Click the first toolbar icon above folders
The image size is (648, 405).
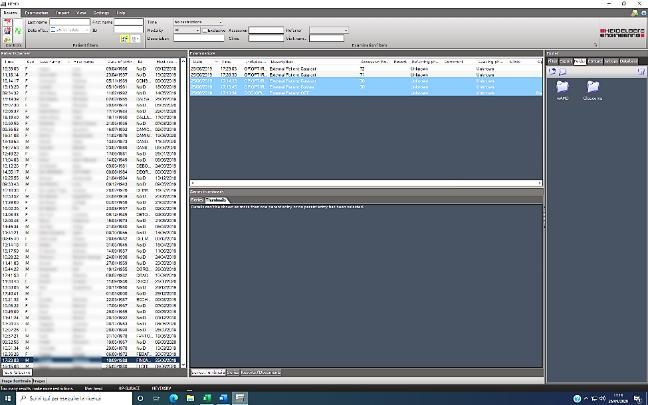point(551,72)
